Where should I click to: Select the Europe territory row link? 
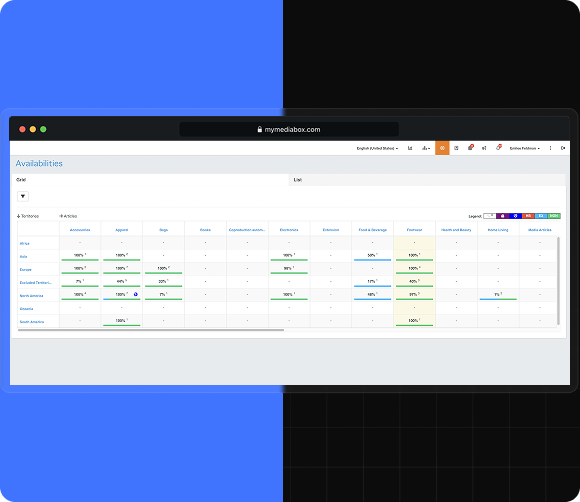coord(26,270)
